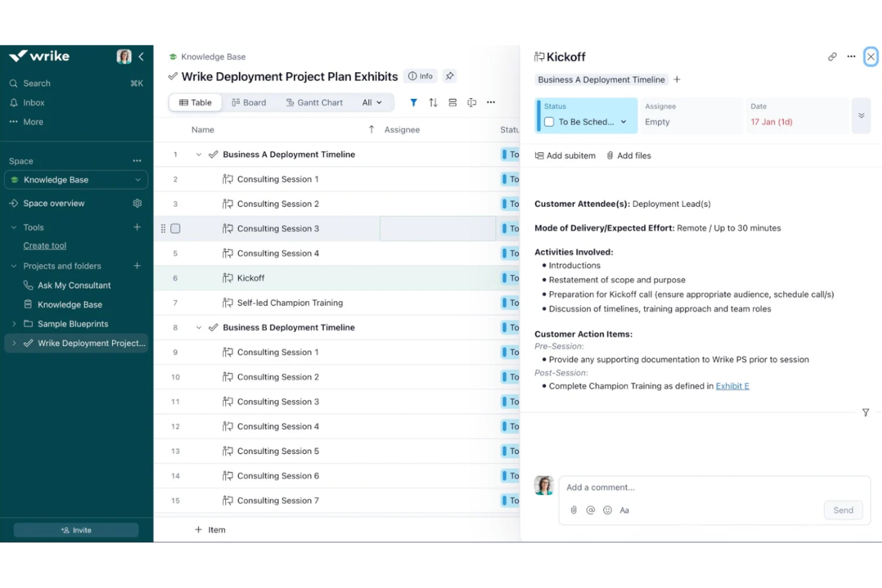The image size is (882, 588).
Task: Expand Wrike Deployment Project in sidebar
Action: (14, 343)
